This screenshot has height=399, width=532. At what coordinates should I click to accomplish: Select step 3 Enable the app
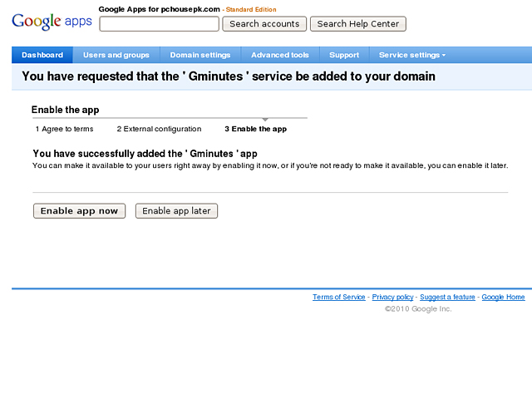256,129
